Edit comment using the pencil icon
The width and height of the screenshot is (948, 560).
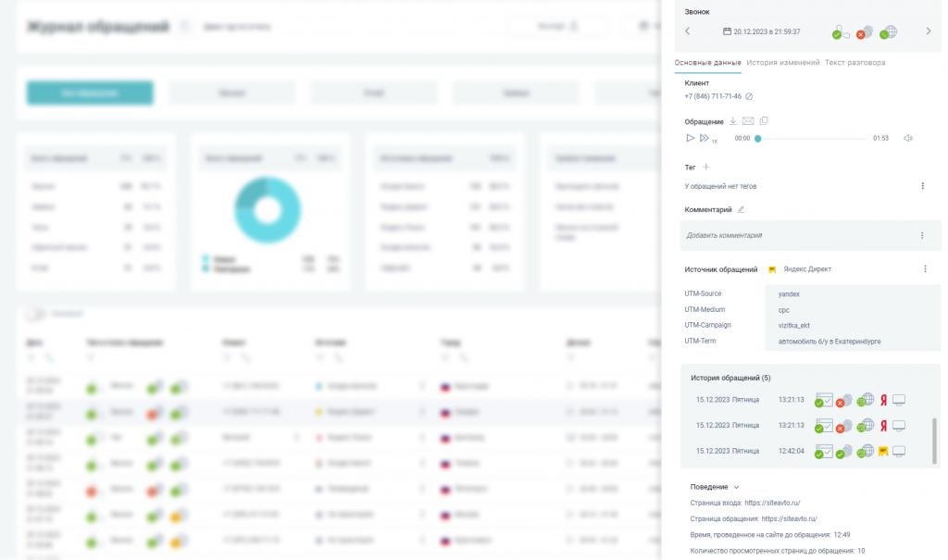coord(741,210)
